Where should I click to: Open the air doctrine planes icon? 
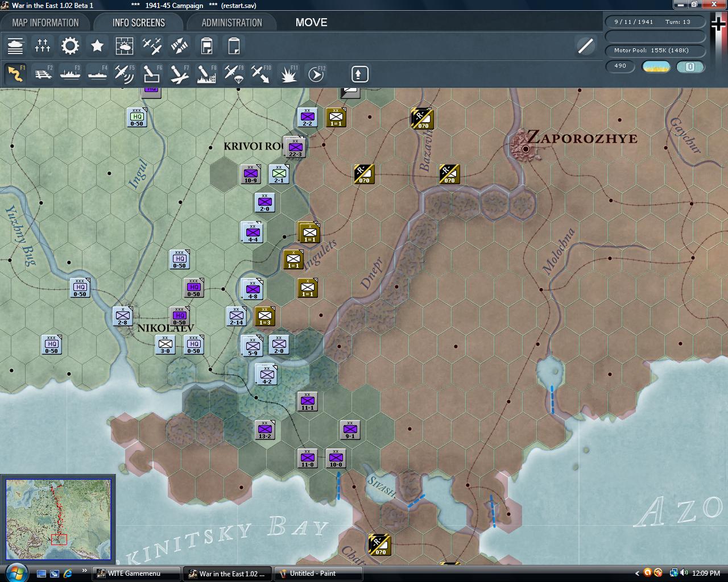pos(152,45)
